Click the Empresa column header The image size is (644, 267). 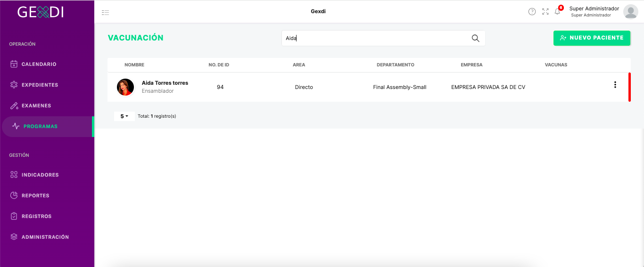471,65
